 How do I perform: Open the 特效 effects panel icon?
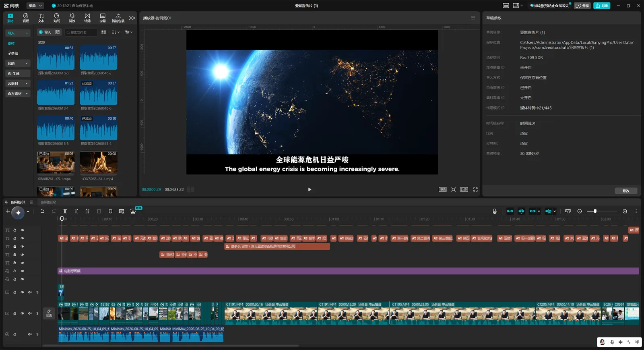pos(72,18)
